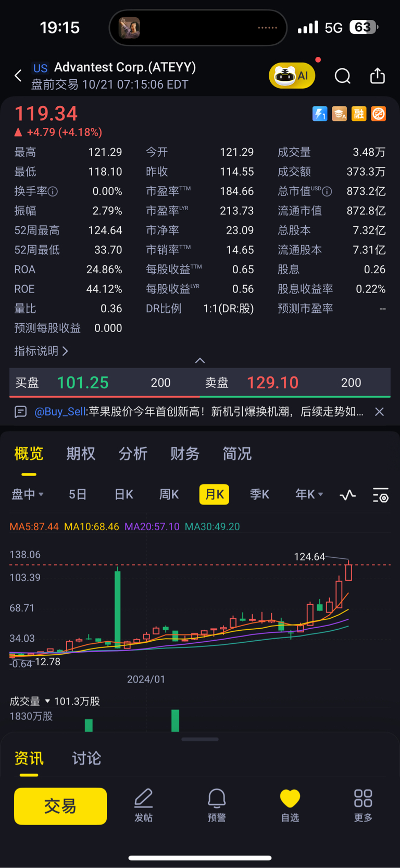Viewport: 400px width, 868px height.
Task: Switch to the 财务 tab
Action: 185,454
